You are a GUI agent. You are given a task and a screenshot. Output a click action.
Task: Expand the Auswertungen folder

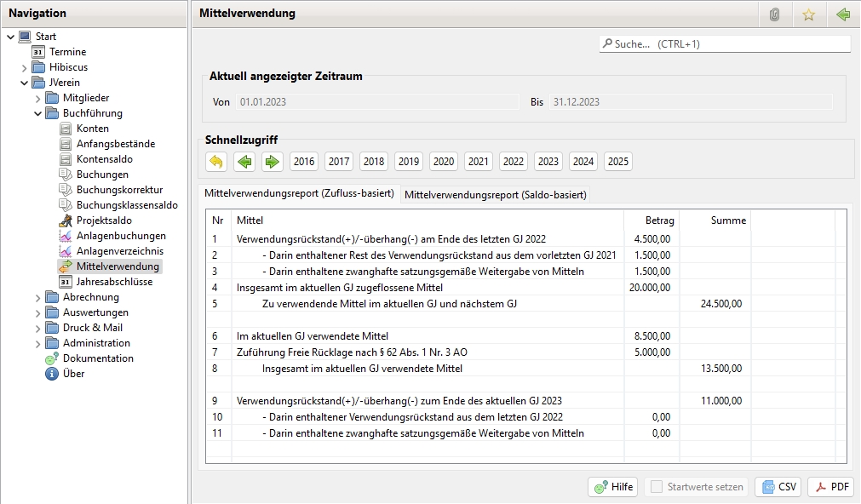pos(38,312)
